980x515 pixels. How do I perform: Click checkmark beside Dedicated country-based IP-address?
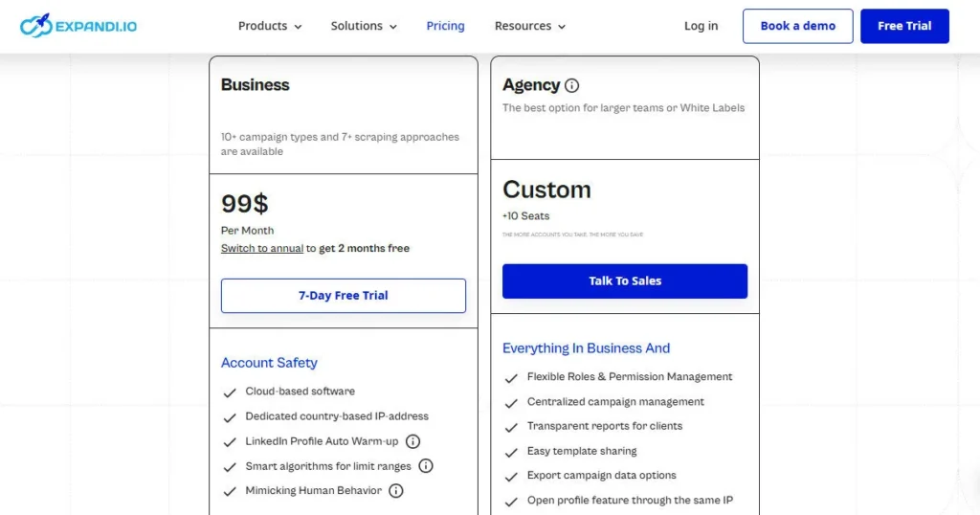coord(230,417)
